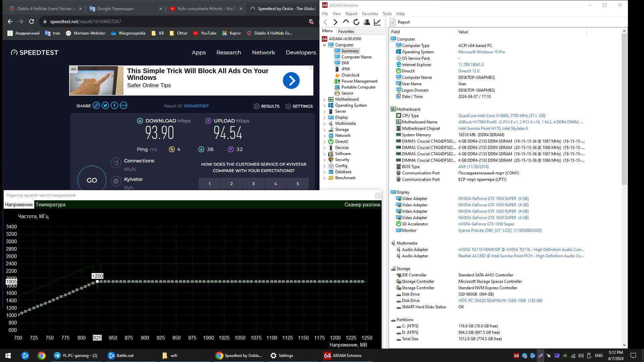The image size is (644, 362).
Task: Open the Windows Start menu
Action: pos(8,356)
